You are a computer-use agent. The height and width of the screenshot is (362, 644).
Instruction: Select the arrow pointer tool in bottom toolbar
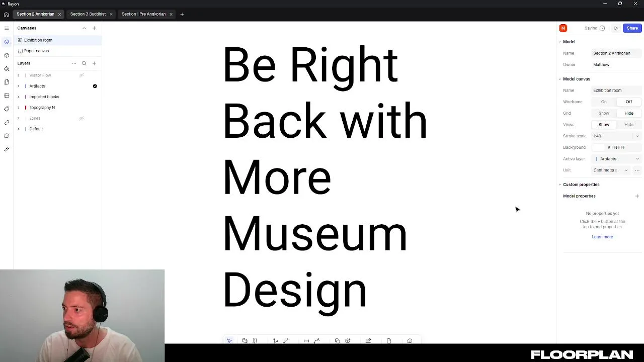(x=229, y=341)
